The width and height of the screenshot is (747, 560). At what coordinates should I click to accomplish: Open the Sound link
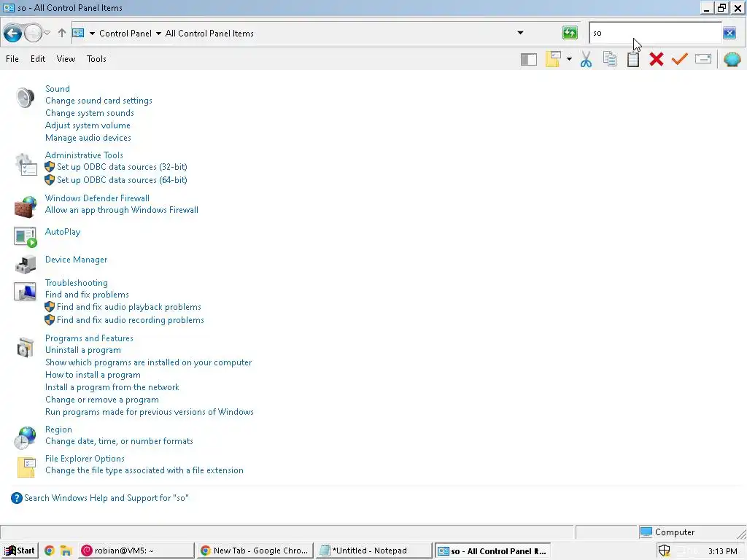(x=57, y=89)
